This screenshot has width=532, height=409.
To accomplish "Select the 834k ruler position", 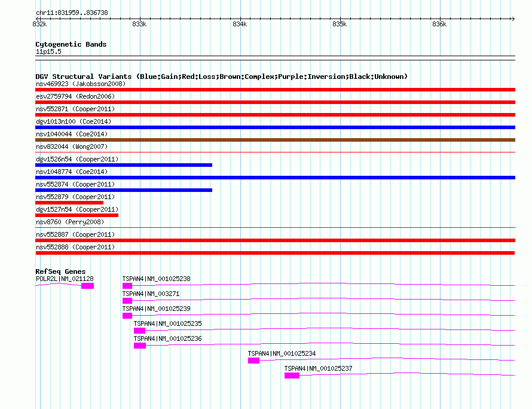I will (x=240, y=24).
